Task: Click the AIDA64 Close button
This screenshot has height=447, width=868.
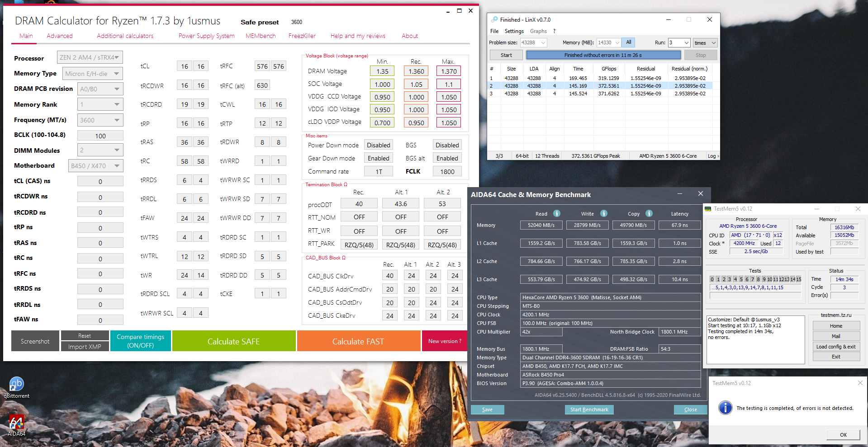Action: 691,409
